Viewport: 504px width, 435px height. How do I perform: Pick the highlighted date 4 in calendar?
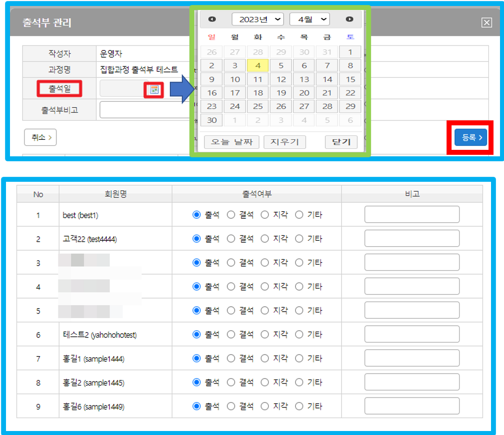coord(258,65)
